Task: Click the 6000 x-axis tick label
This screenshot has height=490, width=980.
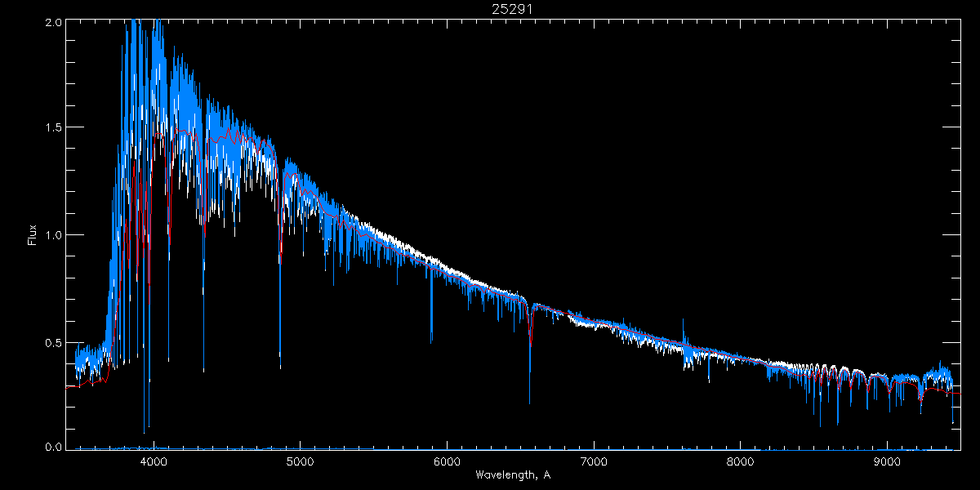Action: click(x=447, y=460)
